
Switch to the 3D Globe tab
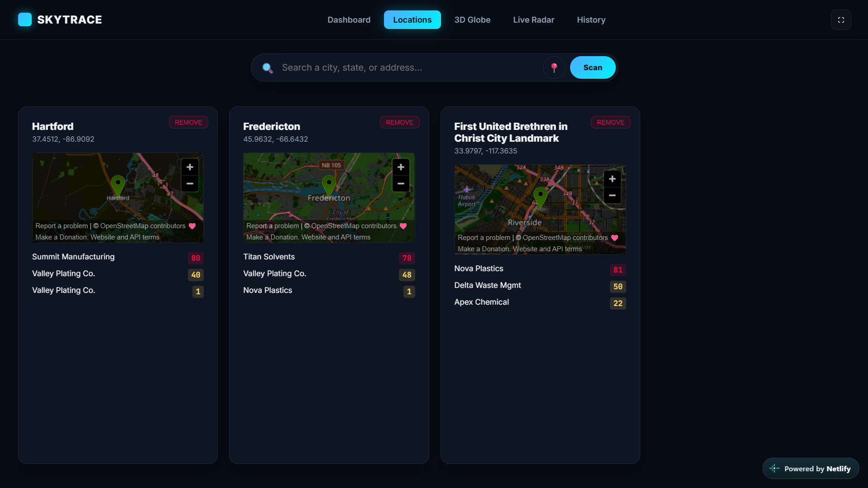pyautogui.click(x=472, y=20)
